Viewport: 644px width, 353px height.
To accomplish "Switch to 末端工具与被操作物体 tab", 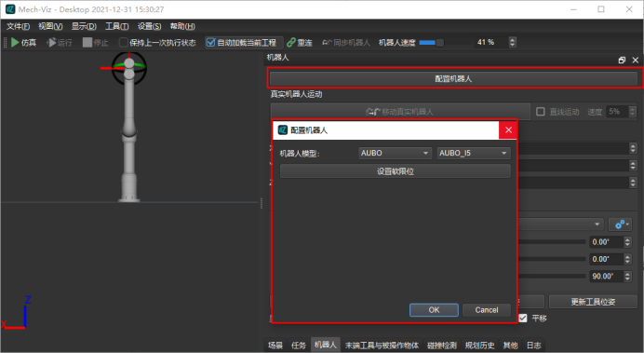I will (382, 346).
